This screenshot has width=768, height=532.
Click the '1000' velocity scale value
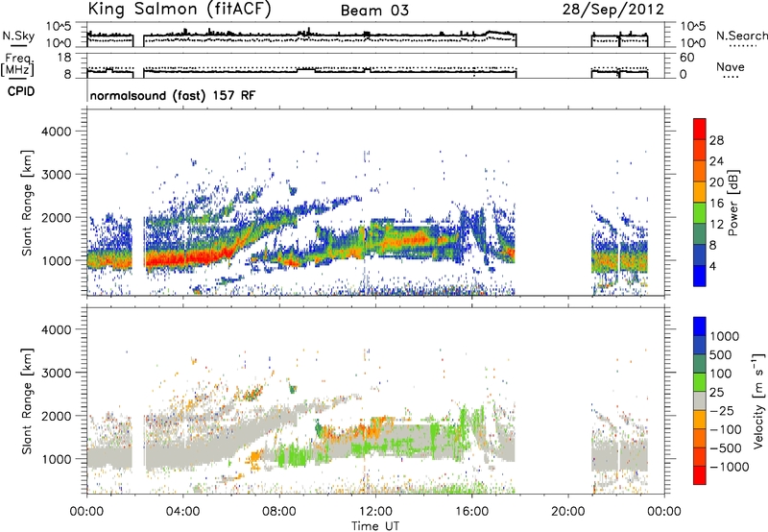tap(725, 336)
